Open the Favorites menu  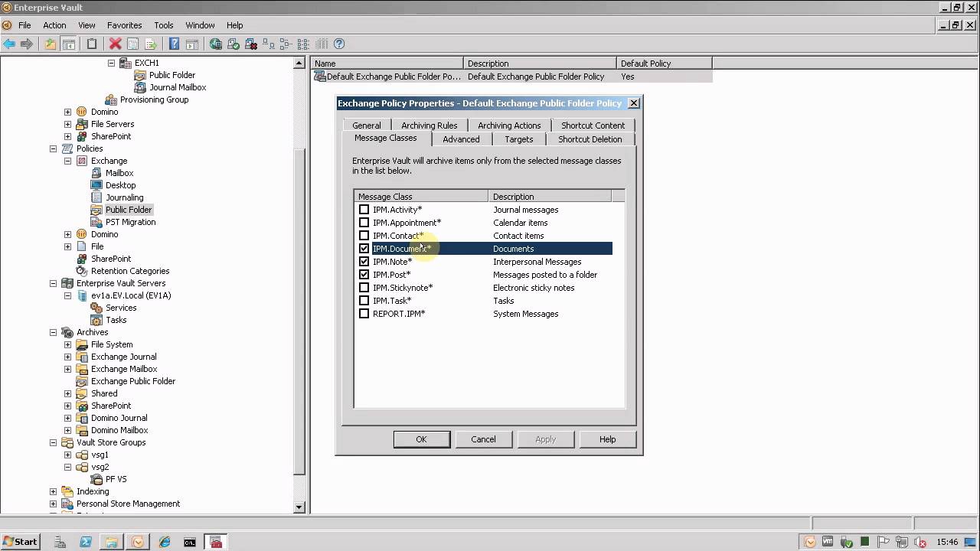coord(124,25)
